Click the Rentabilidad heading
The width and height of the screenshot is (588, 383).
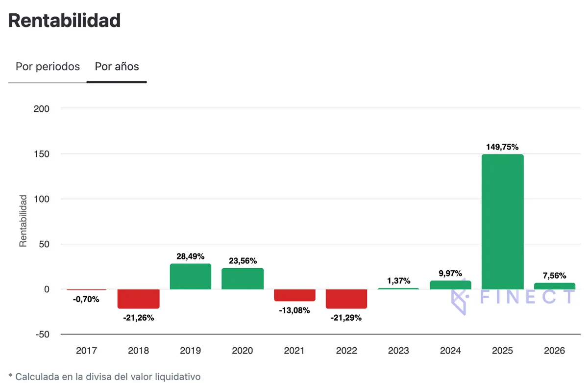tap(65, 21)
